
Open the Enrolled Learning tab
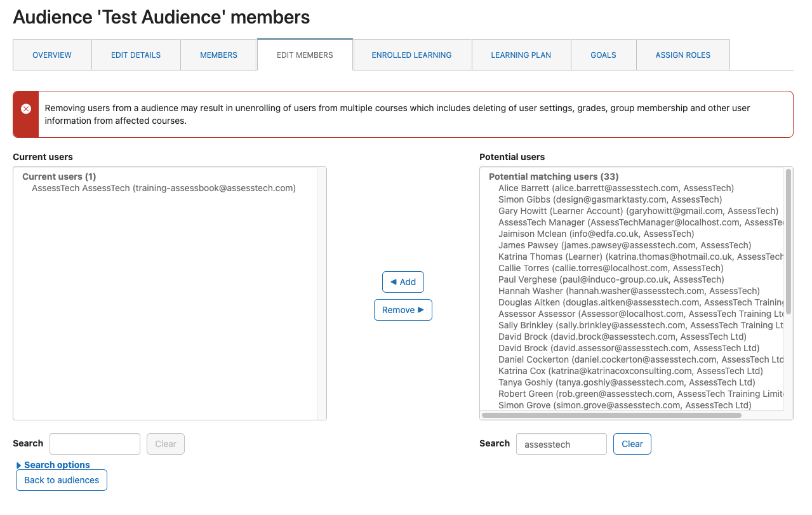click(411, 55)
